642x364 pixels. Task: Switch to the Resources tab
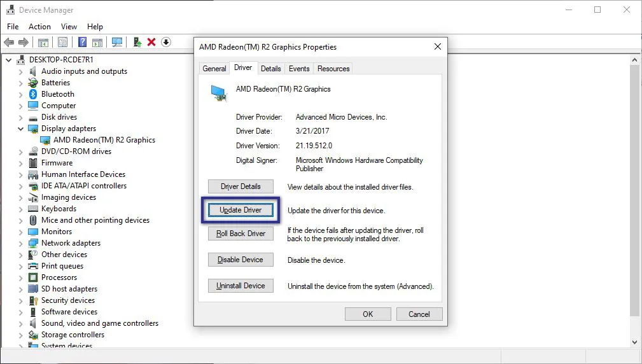[x=333, y=69]
